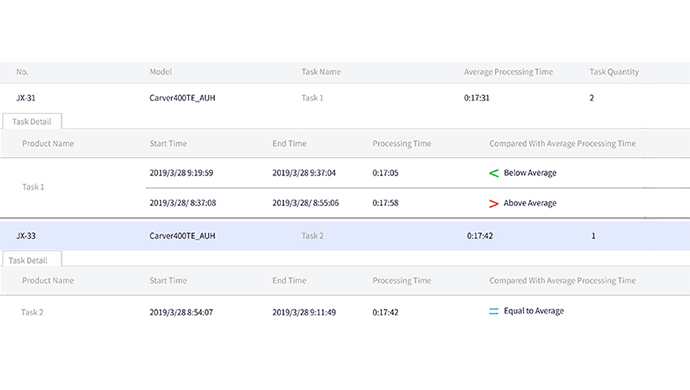Click task quantity 2 for JX-31
This screenshot has height=390, width=690.
click(x=591, y=98)
